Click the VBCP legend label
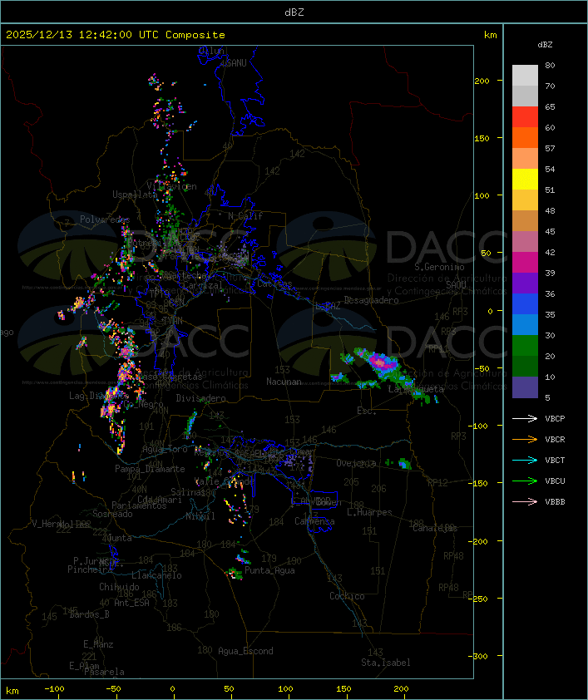The width and height of the screenshot is (588, 700). (555, 418)
